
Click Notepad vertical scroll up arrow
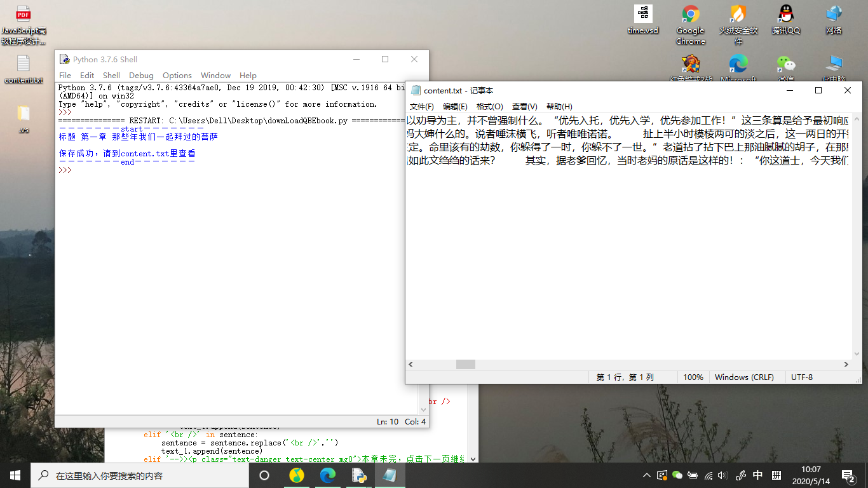click(857, 119)
